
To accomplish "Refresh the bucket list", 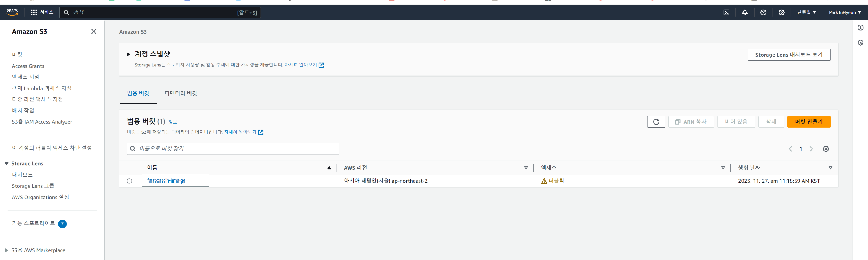I will [x=656, y=122].
